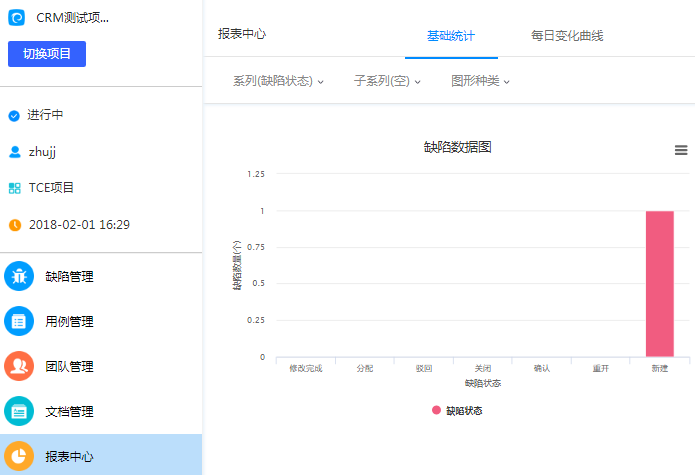The width and height of the screenshot is (695, 475).
Task: Click the TCE项目 grid icon
Action: 14,188
